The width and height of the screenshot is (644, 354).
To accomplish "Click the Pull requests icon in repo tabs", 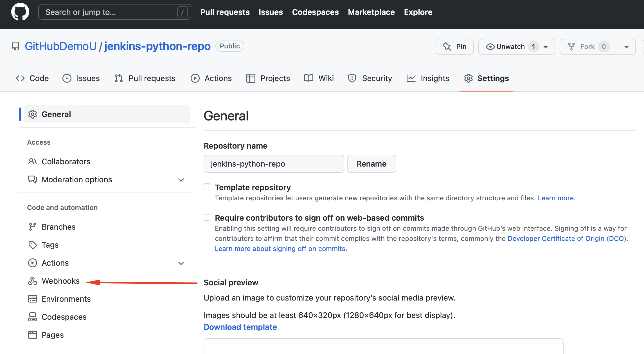I will pos(119,78).
